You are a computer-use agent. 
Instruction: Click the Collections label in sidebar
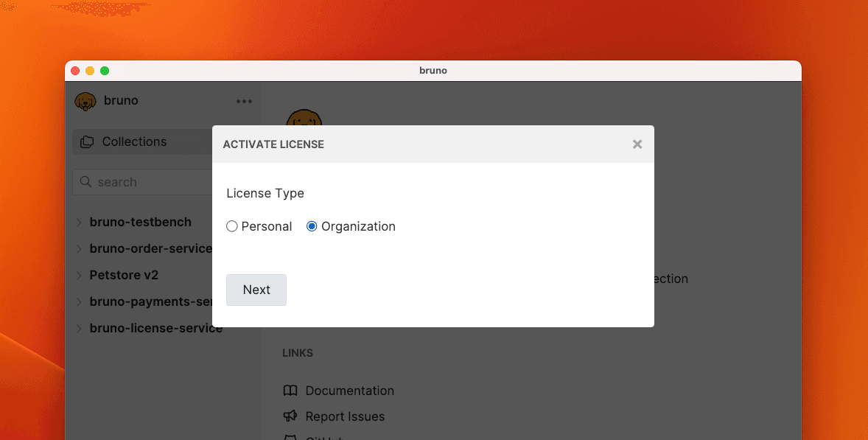click(x=135, y=142)
